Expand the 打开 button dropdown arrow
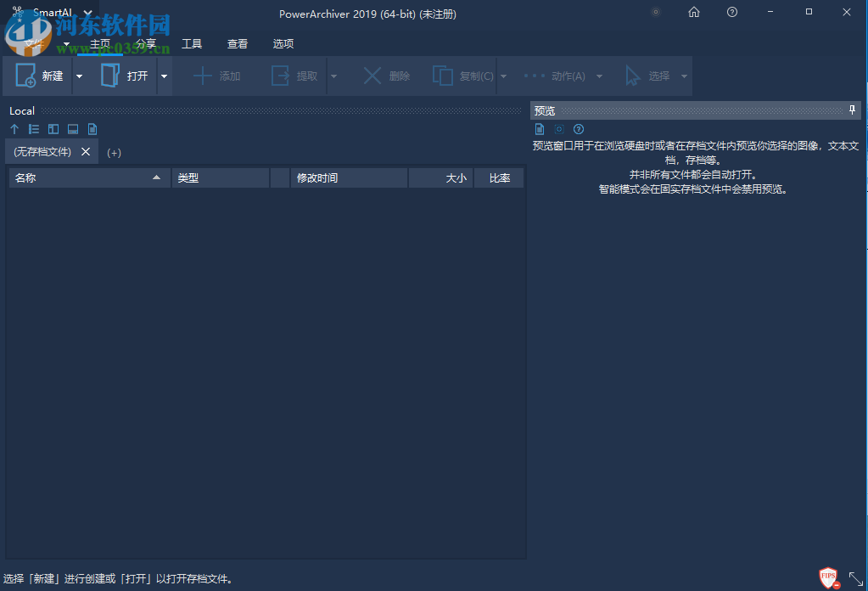This screenshot has height=591, width=868. [x=164, y=76]
